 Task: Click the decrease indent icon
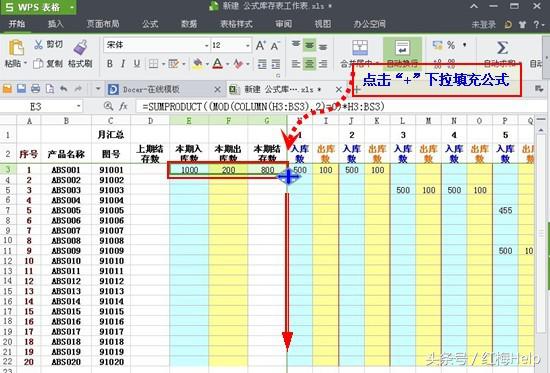(262, 64)
